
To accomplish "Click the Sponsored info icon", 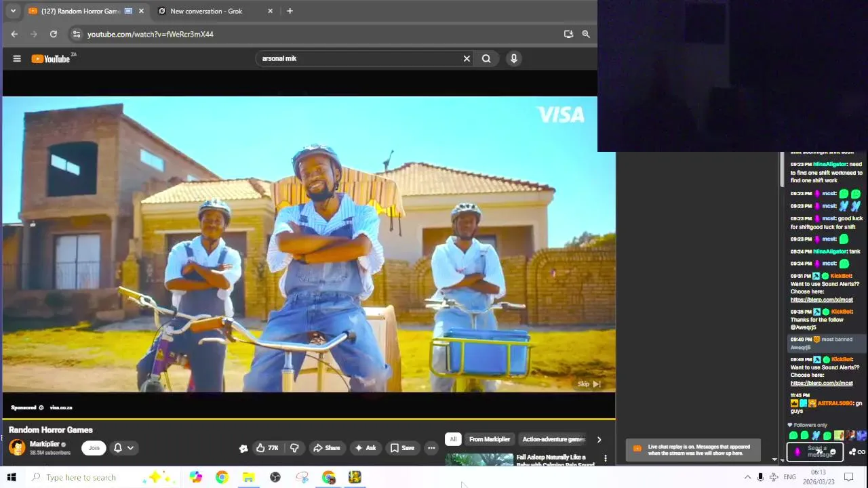I will (x=41, y=407).
